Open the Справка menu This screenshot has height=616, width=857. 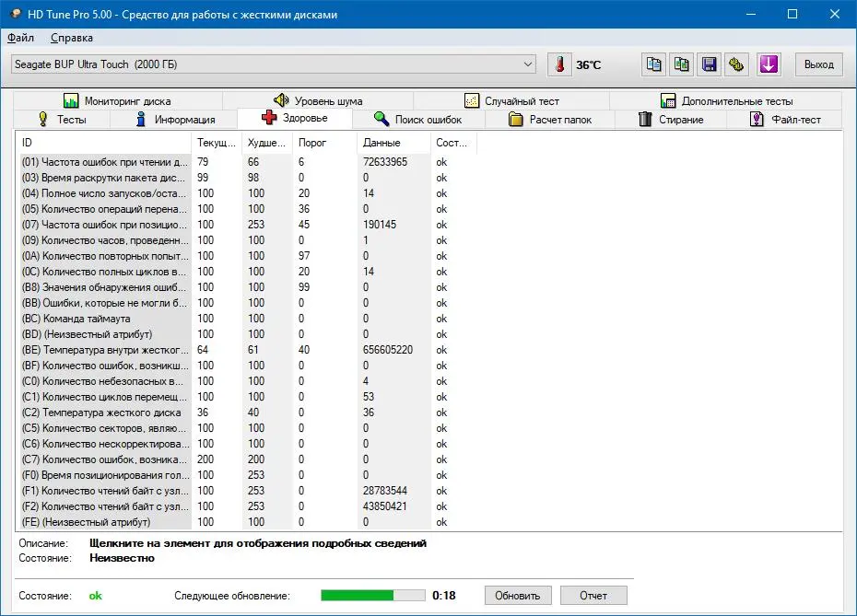[72, 39]
